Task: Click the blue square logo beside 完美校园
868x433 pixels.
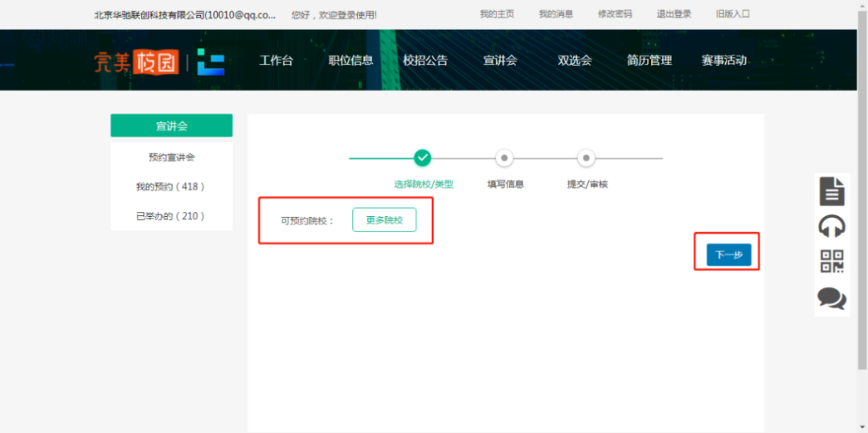Action: (x=211, y=61)
